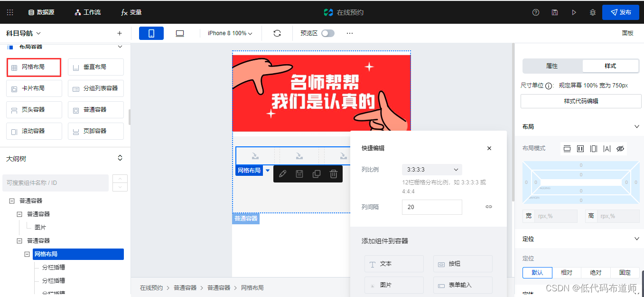Viewport: 644px width, 297px height.
Task: Open the apps grid menu icon
Action: (x=10, y=12)
